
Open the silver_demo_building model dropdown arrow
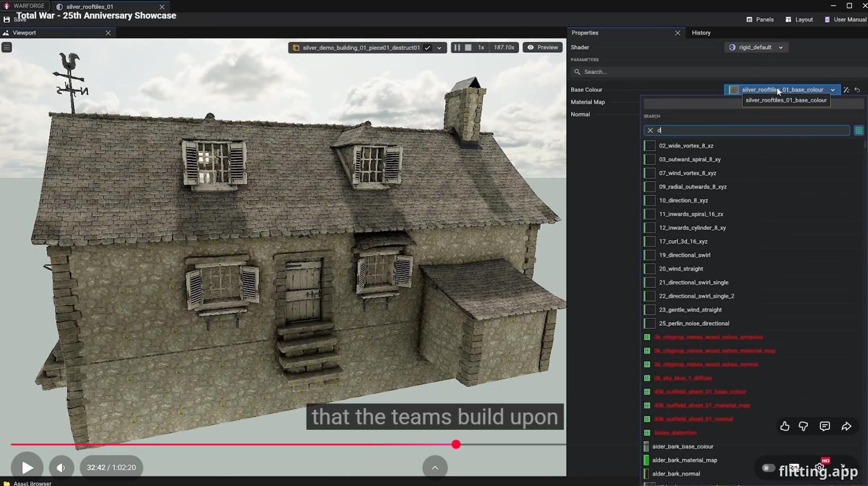point(439,48)
